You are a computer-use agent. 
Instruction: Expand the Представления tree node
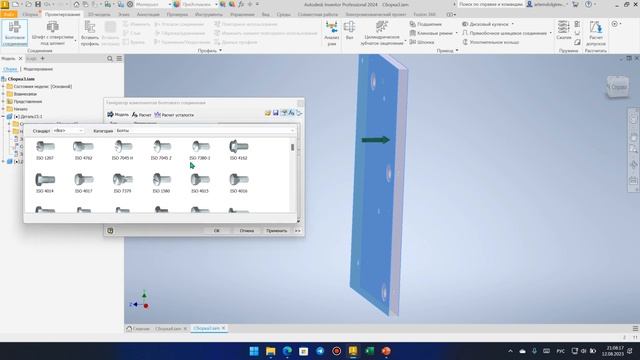click(3, 101)
